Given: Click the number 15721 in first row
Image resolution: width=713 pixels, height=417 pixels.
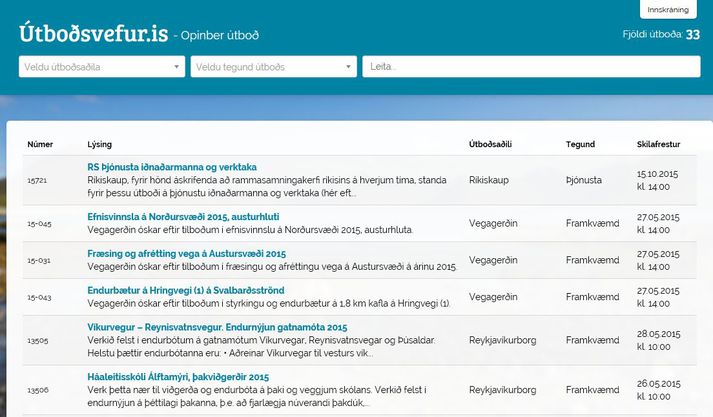Looking at the screenshot, I should pos(38,180).
